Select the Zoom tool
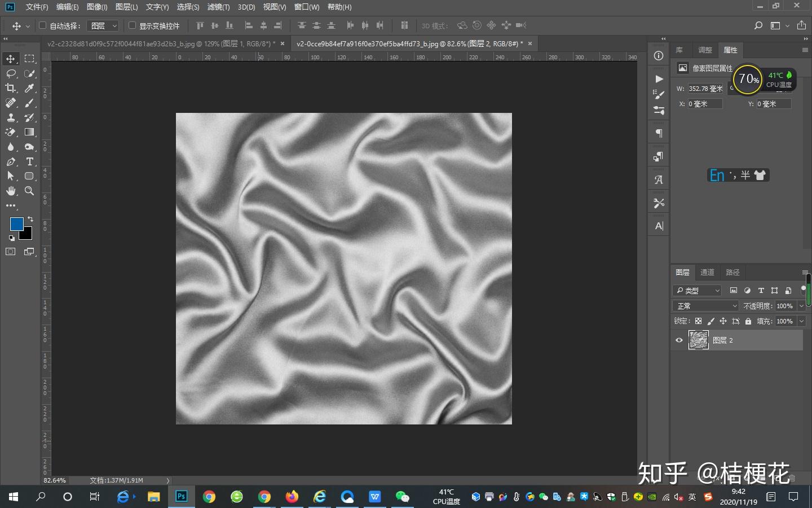Screen dimensions: 812x508 [29, 191]
